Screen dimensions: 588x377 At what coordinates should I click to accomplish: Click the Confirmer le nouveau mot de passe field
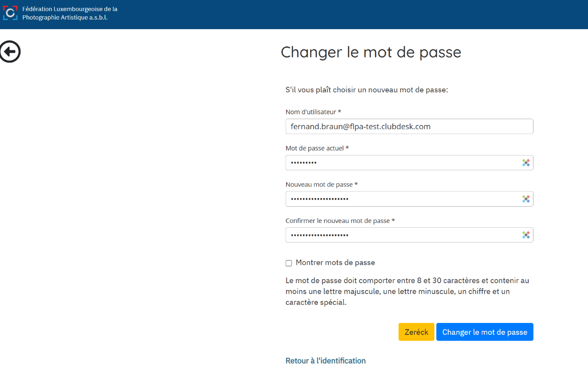[x=402, y=235]
